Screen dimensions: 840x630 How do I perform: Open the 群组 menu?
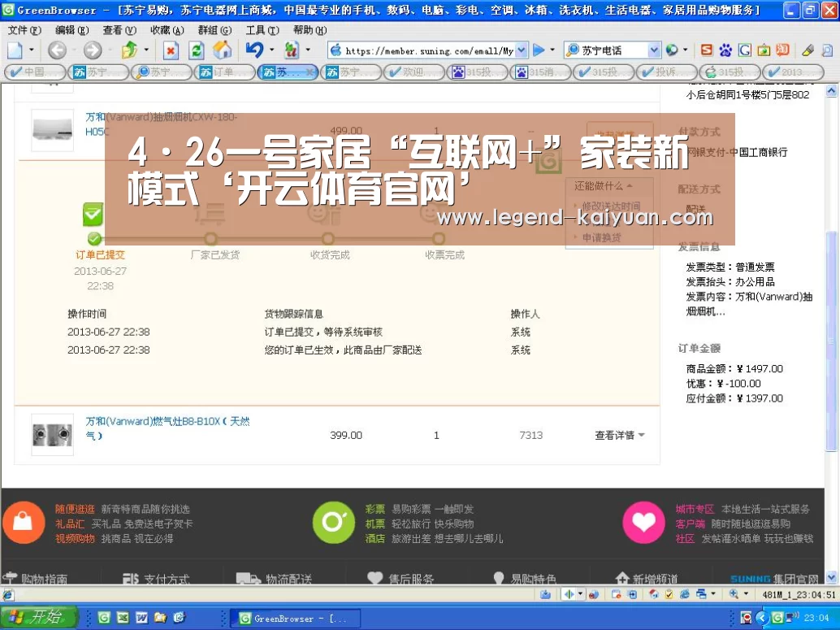tap(214, 30)
